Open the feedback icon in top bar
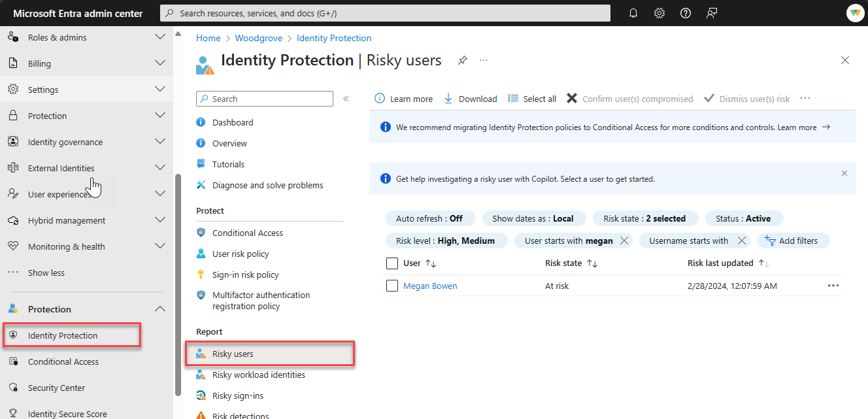Image resolution: width=868 pixels, height=419 pixels. (712, 13)
